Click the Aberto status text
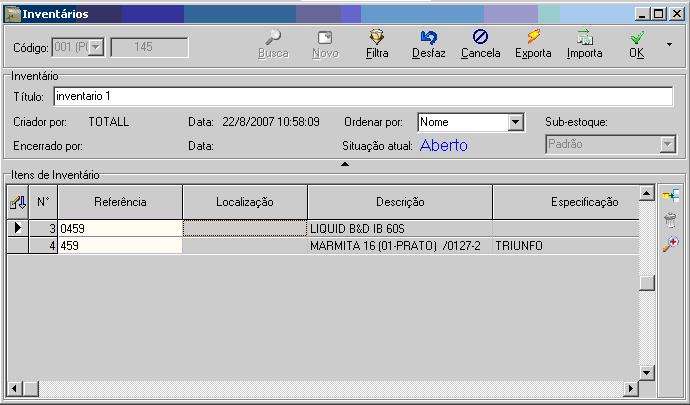Screen dimensions: 690x405 coord(444,145)
